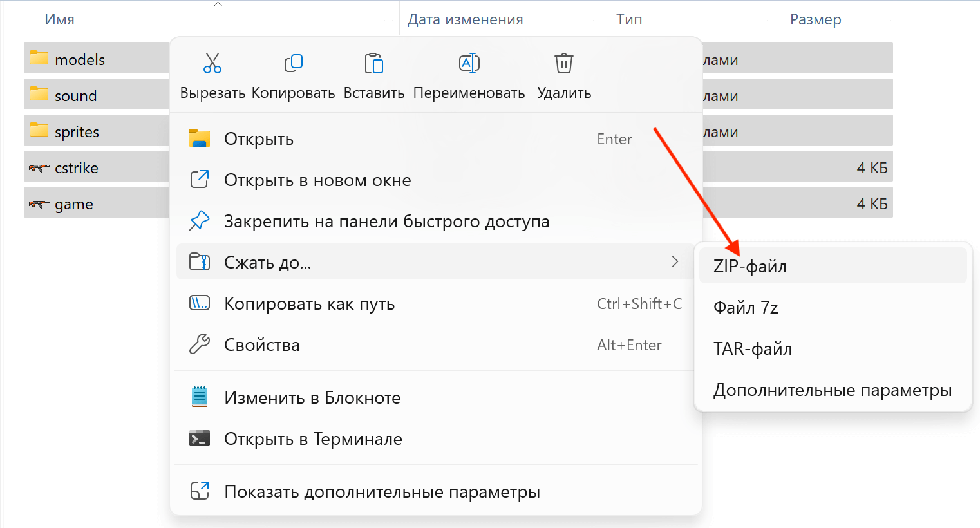Image resolution: width=980 pixels, height=528 pixels.
Task: Click the compress icon beside Сжать до
Action: tap(200, 262)
